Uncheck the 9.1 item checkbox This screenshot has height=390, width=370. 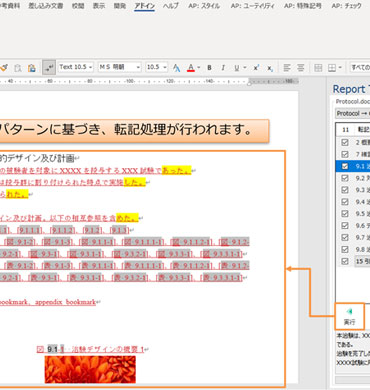[345, 166]
